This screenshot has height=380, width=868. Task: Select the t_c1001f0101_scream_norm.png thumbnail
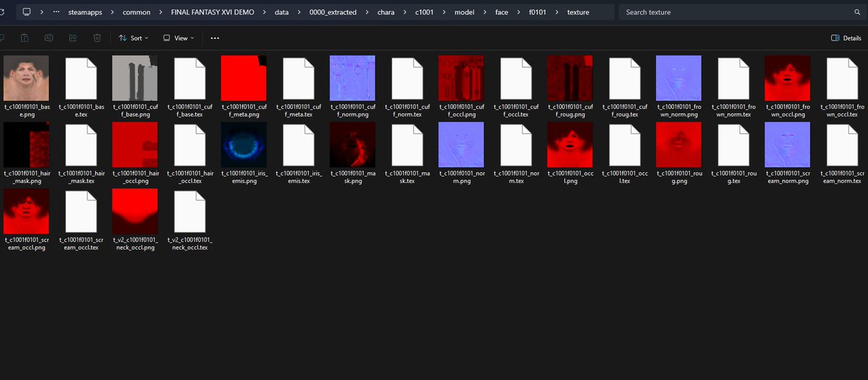[787, 145]
